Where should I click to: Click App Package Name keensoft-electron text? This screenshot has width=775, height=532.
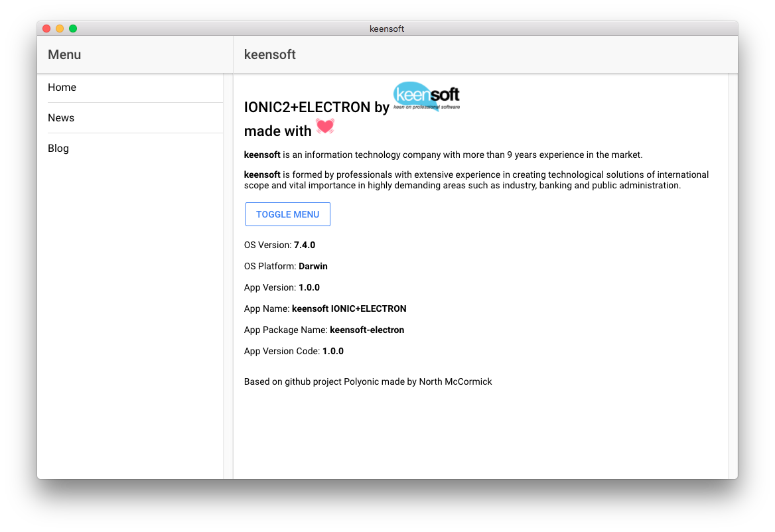click(x=324, y=330)
